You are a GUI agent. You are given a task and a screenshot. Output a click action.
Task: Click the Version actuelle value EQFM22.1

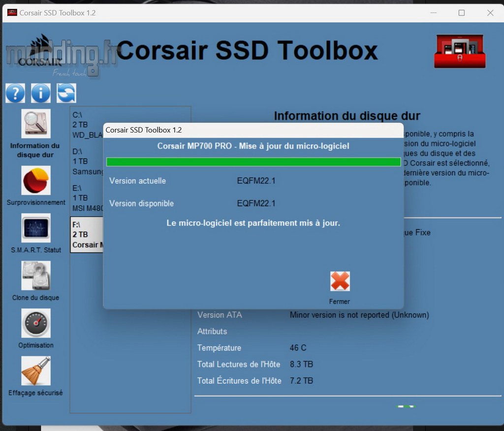[256, 181]
